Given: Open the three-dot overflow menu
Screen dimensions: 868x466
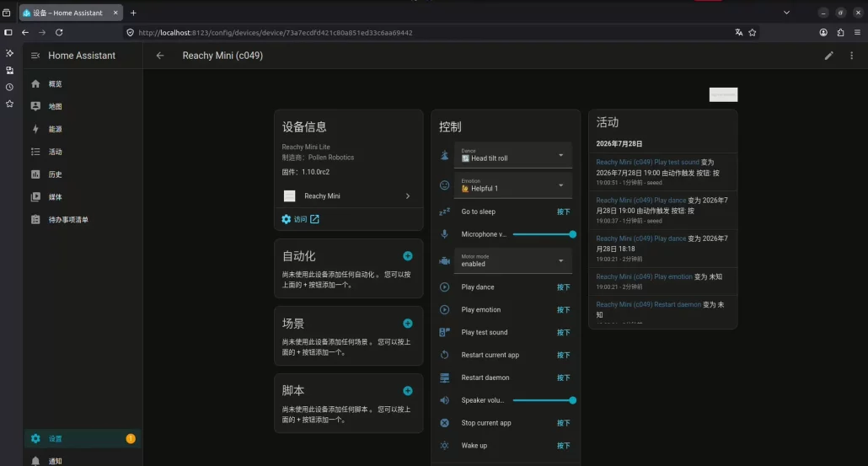Looking at the screenshot, I should tap(851, 56).
